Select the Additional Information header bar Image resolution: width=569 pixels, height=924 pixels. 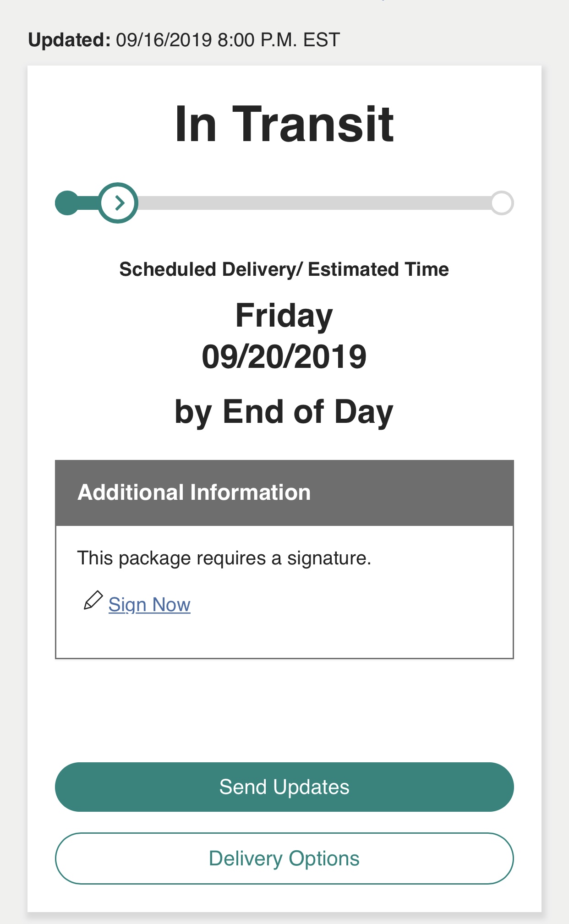[284, 493]
